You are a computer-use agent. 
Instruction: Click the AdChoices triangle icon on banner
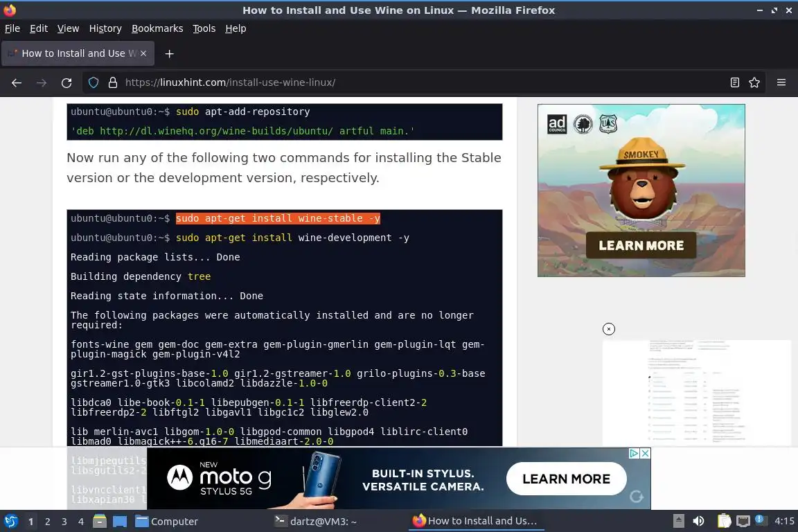pos(634,453)
